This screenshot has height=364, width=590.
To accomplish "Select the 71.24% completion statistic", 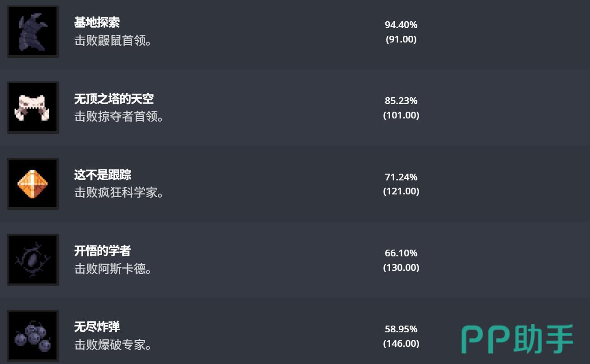I will [401, 177].
